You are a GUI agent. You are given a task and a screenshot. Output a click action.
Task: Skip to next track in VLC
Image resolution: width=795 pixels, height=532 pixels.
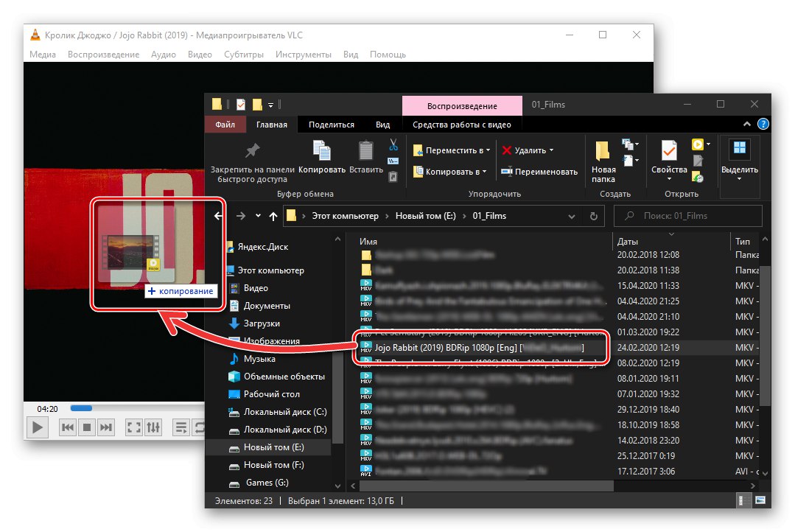(x=106, y=427)
